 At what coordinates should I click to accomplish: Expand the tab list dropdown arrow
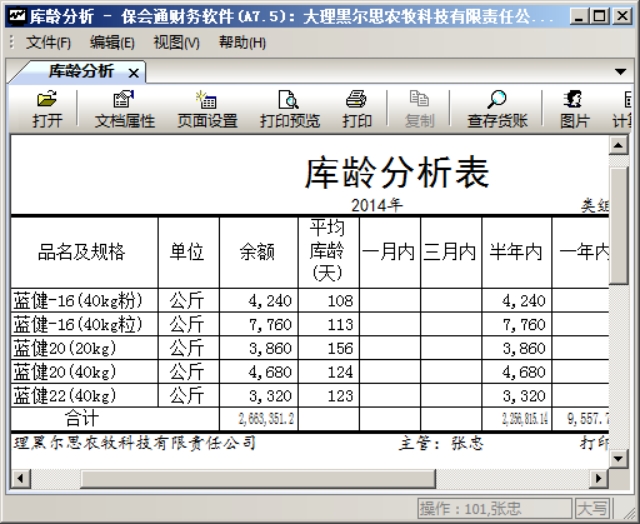coord(620,72)
